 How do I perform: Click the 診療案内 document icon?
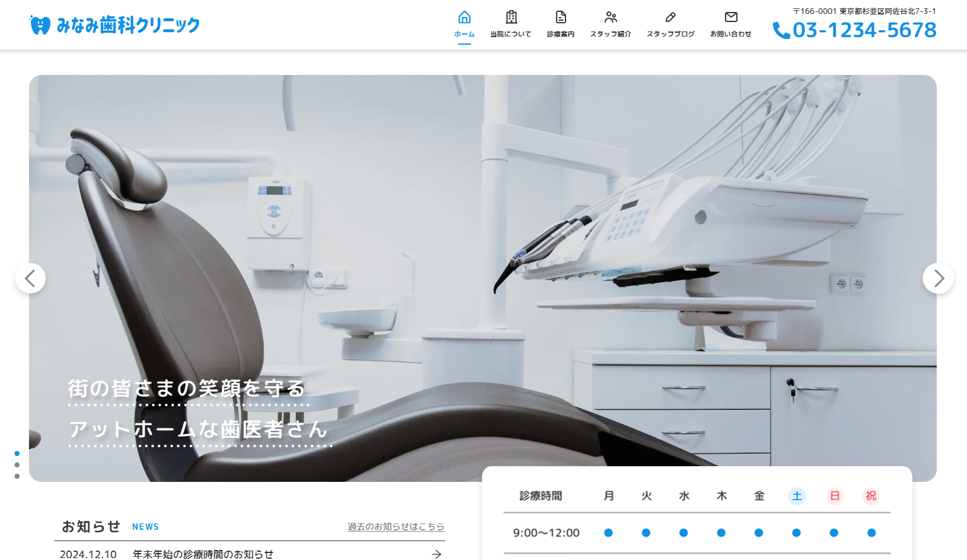pos(560,17)
